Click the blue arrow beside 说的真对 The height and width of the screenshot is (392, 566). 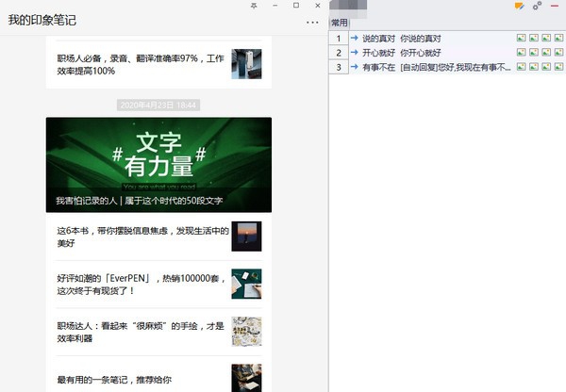[355, 38]
